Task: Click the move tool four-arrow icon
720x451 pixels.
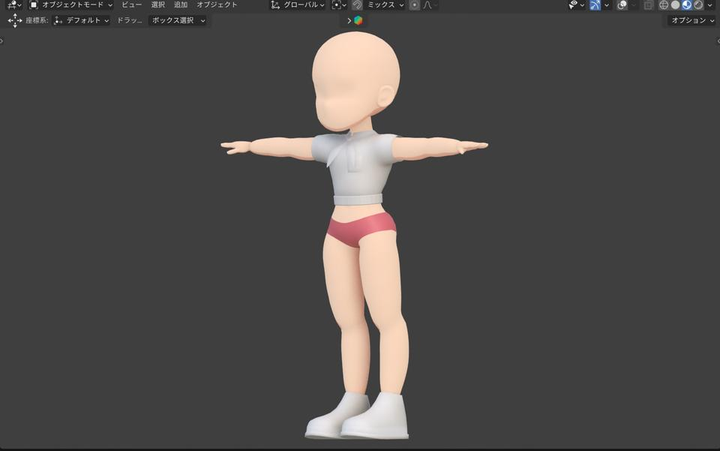Action: pyautogui.click(x=15, y=20)
